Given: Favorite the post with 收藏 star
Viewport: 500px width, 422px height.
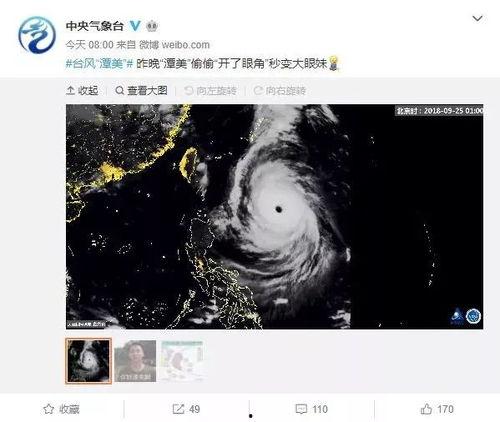Looking at the screenshot, I should click(62, 409).
